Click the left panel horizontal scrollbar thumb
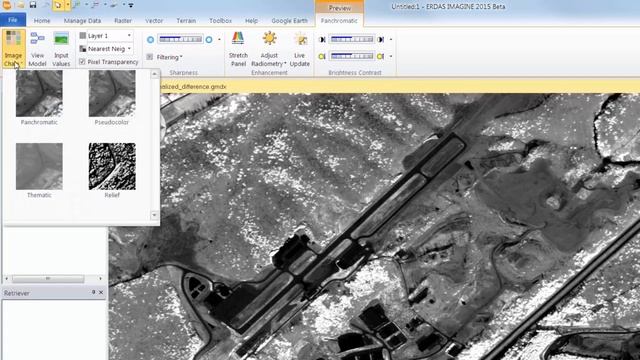640x360 pixels. (x=48, y=278)
